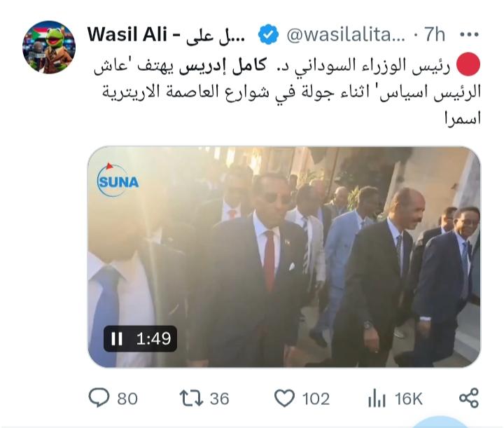This screenshot has height=428, width=504.
Task: Click the 102 likes count
Action: [x=316, y=399]
